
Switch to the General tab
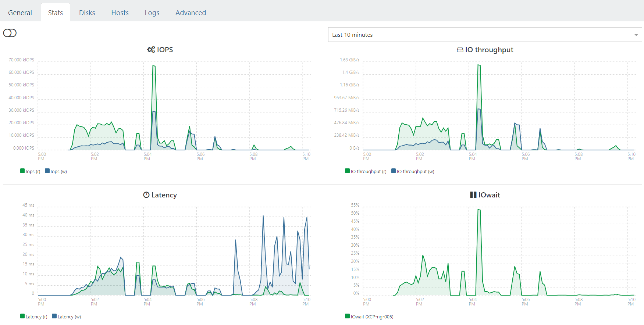tap(20, 12)
